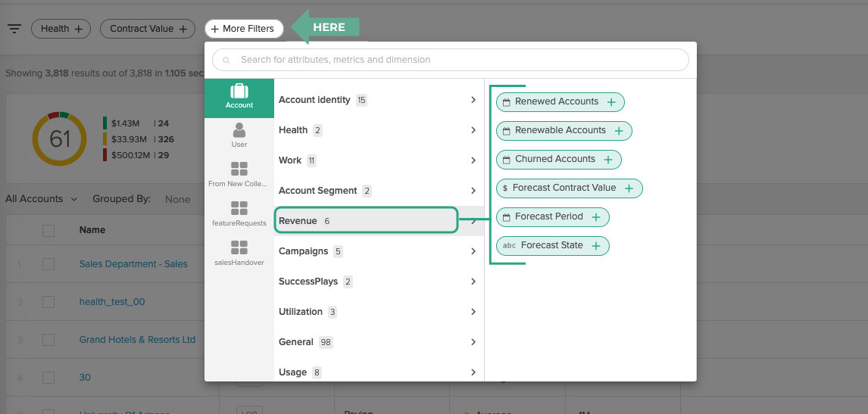
Task: Open the More Filters button
Action: click(x=244, y=29)
